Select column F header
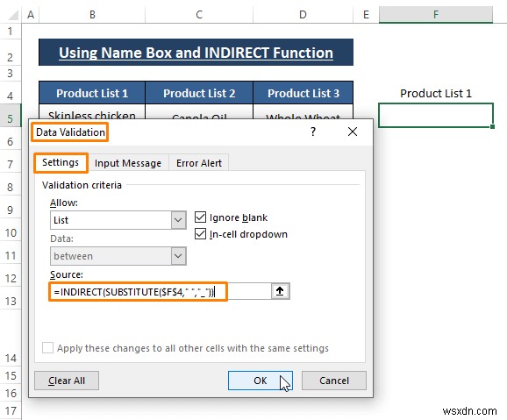The height and width of the screenshot is (420, 507). coord(436,15)
